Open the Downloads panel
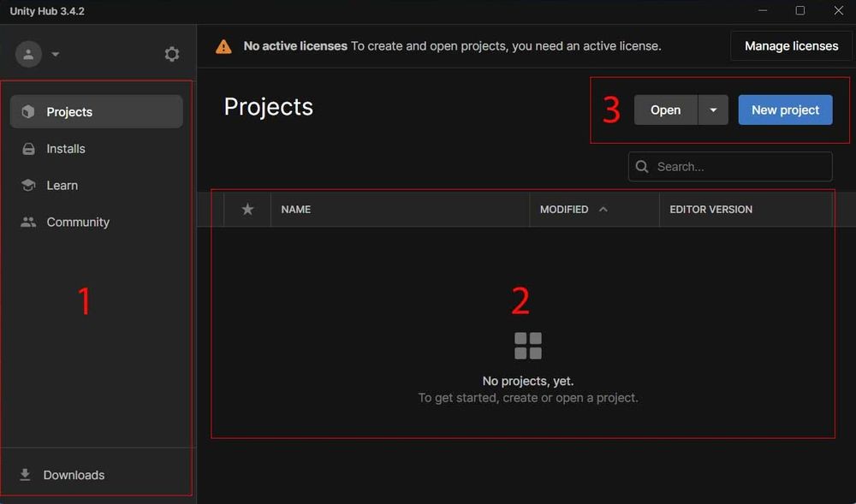The height and width of the screenshot is (504, 856). [x=74, y=474]
